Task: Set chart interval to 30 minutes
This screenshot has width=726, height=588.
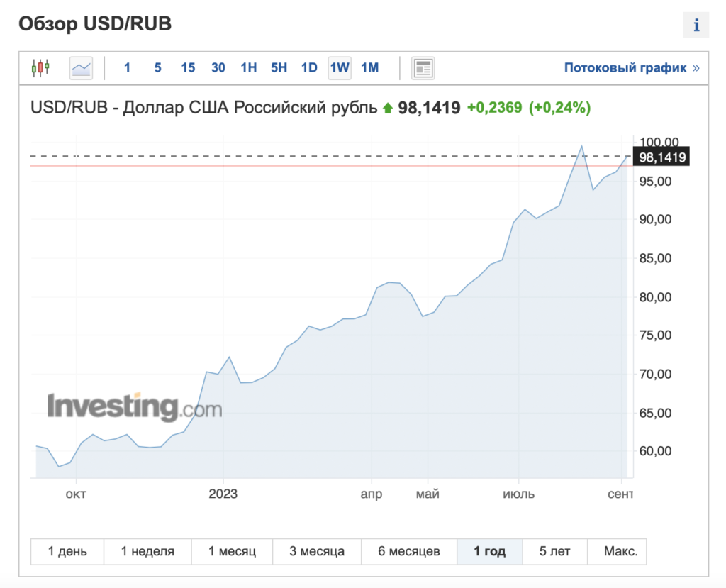Action: point(218,68)
